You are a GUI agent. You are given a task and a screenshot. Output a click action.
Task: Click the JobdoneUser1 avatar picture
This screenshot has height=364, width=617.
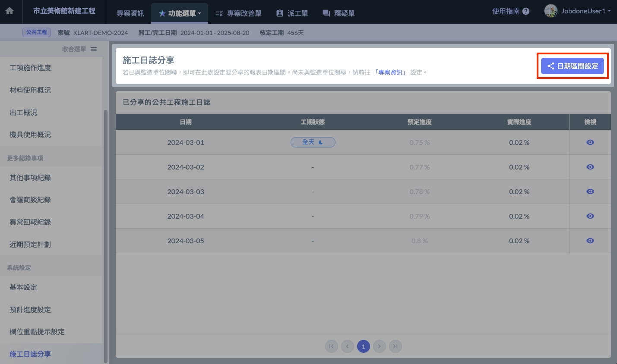551,11
